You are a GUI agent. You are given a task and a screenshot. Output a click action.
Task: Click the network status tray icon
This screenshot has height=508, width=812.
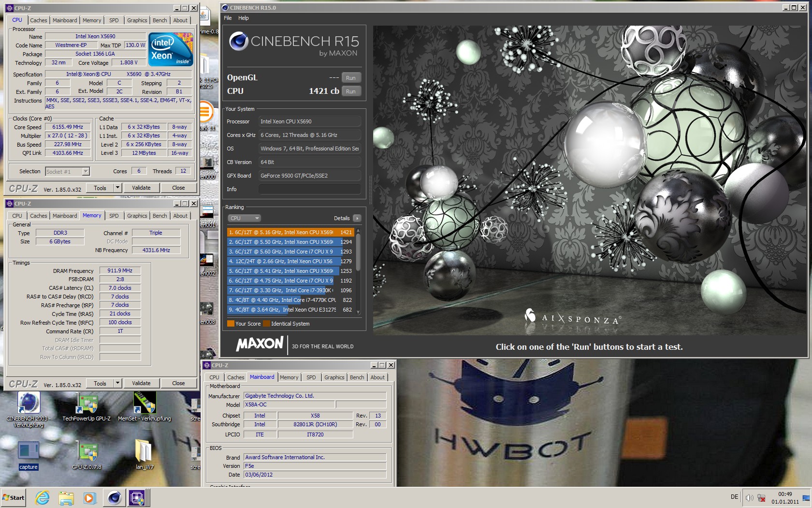pos(761,497)
